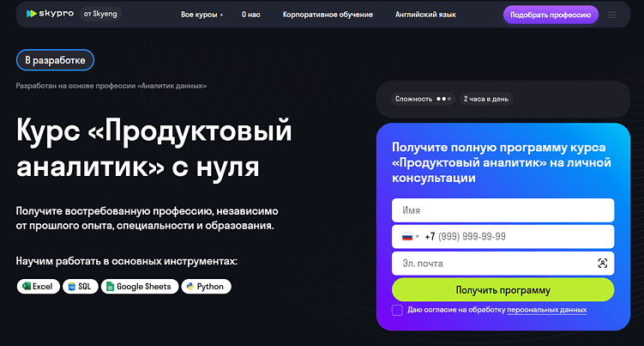This screenshot has height=346, width=644.
Task: Open Английский язык menu item
Action: pyautogui.click(x=425, y=15)
